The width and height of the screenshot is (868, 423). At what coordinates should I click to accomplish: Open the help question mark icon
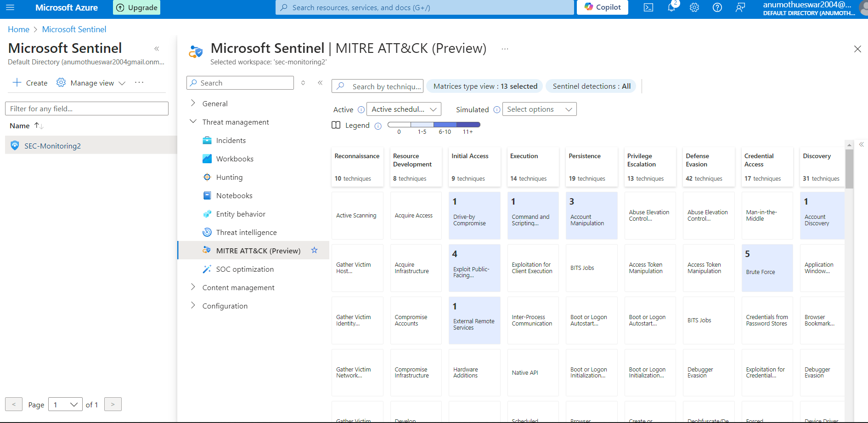click(x=717, y=7)
